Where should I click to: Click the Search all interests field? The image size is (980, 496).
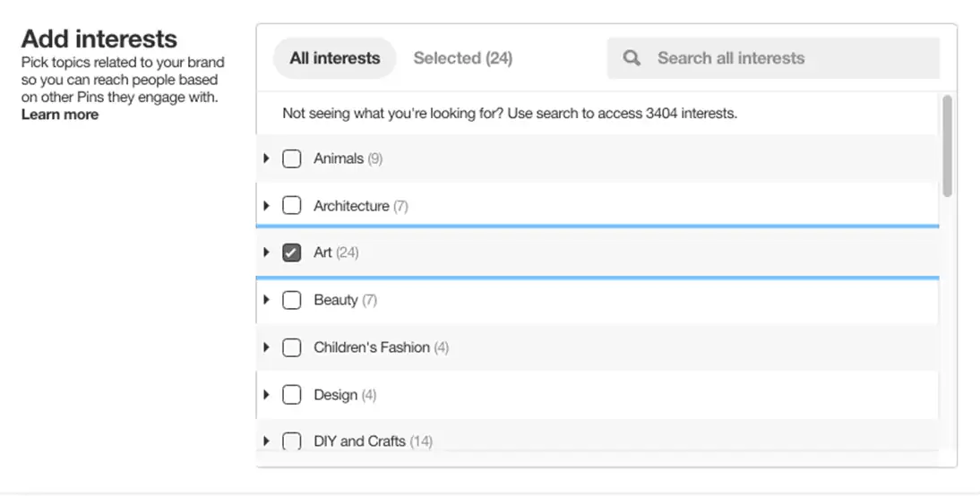788,58
